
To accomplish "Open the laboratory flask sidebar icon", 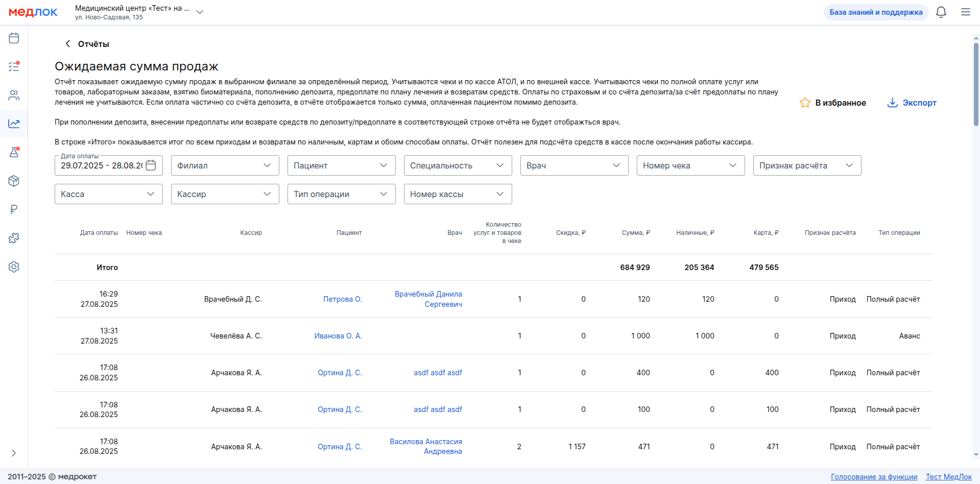I will (x=14, y=152).
